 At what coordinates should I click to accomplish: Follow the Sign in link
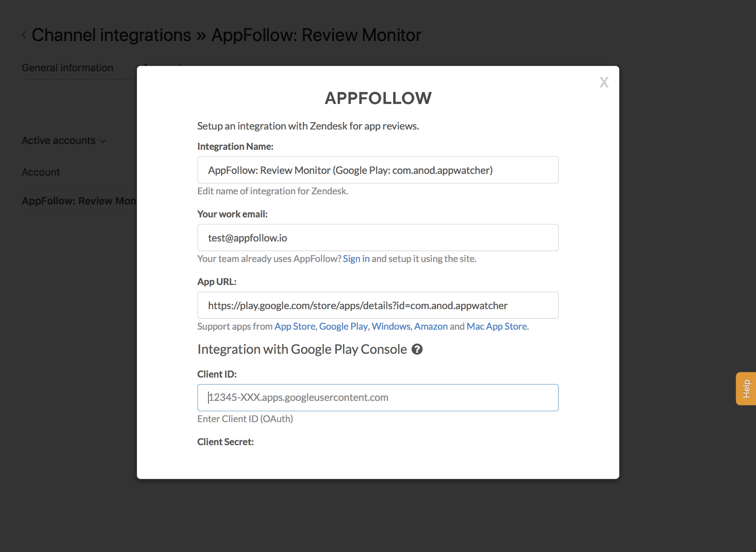(356, 259)
